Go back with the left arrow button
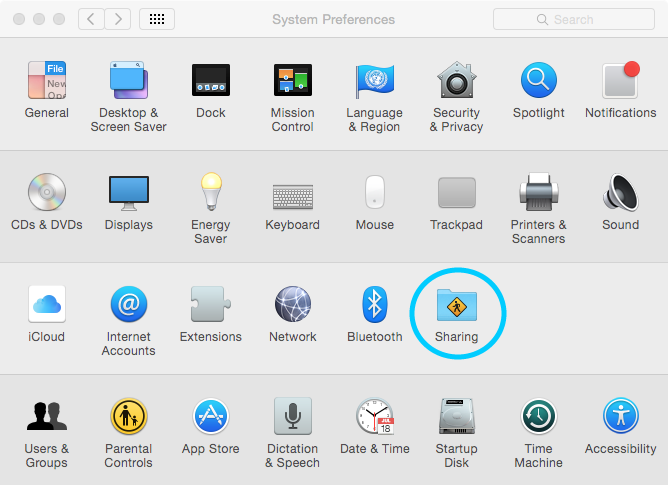 91,19
